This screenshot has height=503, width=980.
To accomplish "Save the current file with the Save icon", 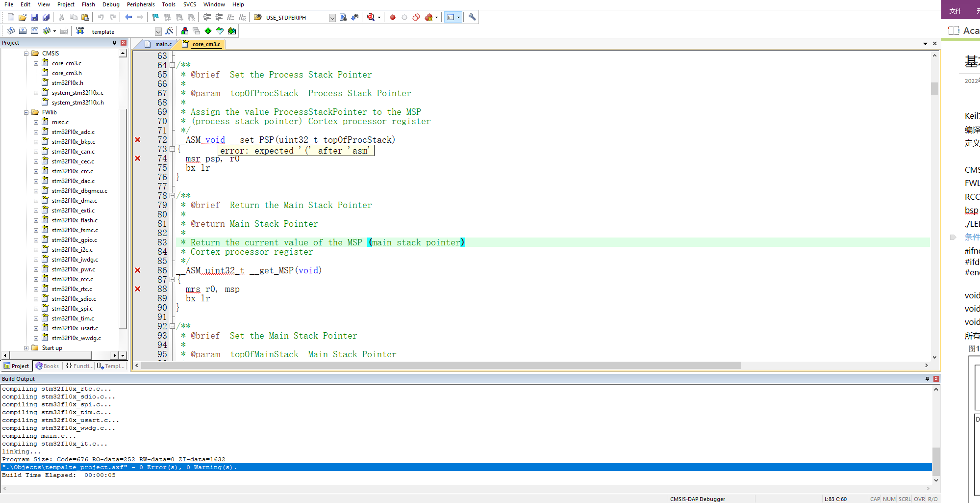I will coord(34,17).
